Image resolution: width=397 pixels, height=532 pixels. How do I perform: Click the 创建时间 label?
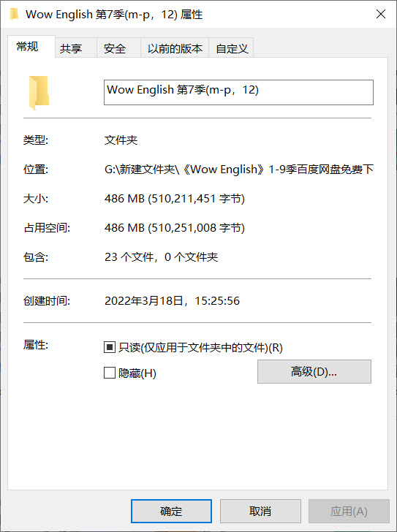47,300
